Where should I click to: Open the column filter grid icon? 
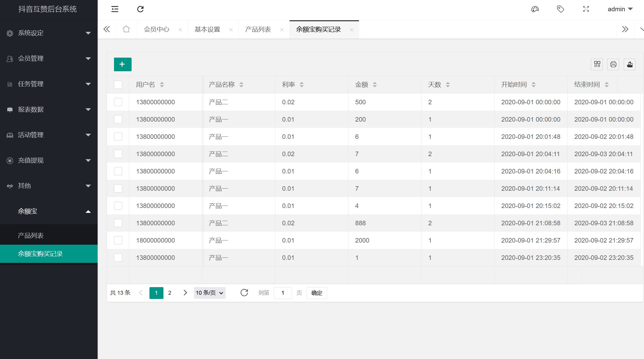[x=597, y=64]
